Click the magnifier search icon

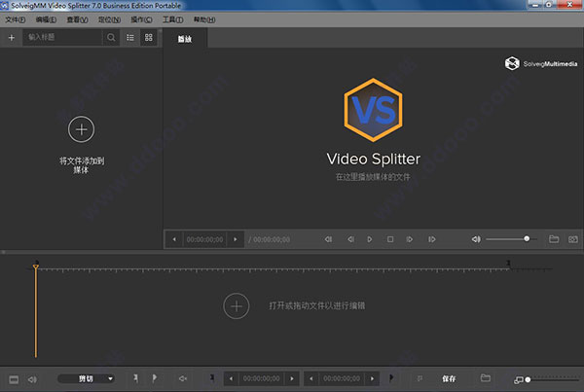coord(111,37)
